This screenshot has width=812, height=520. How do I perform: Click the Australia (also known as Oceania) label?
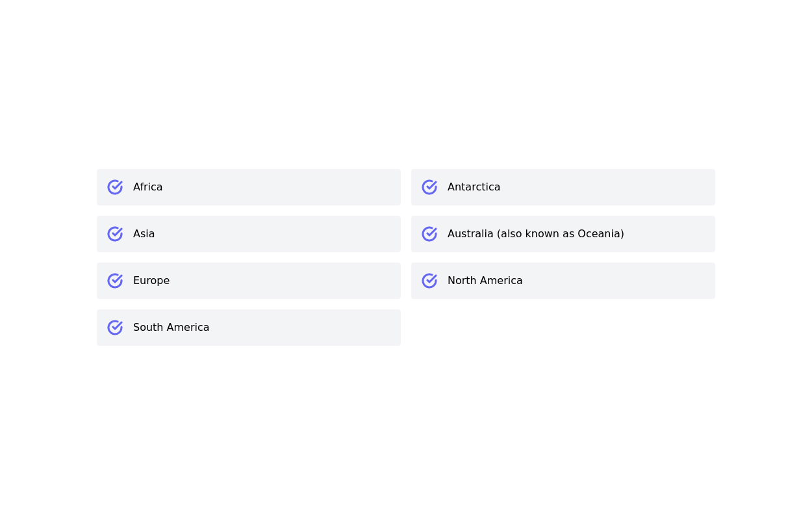[x=536, y=234]
